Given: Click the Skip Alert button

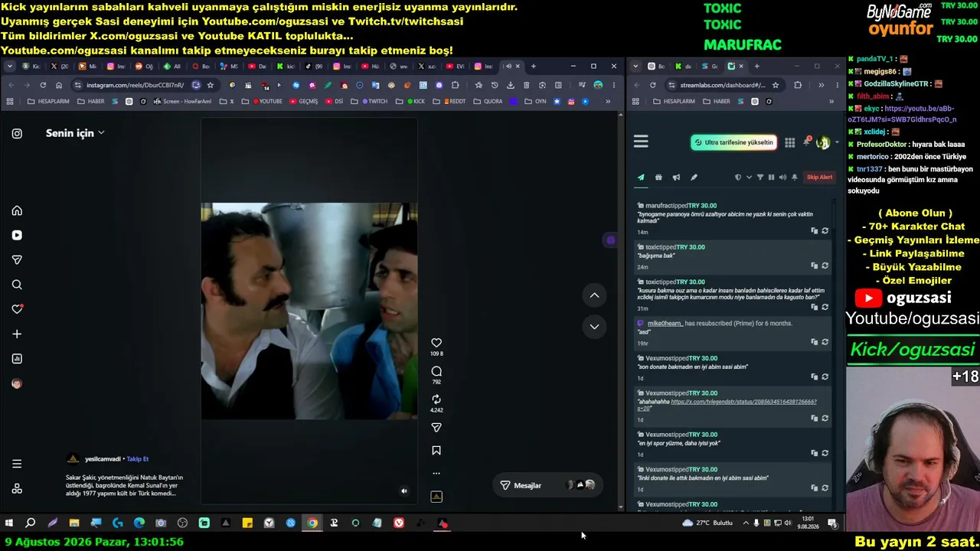Looking at the screenshot, I should tap(819, 178).
